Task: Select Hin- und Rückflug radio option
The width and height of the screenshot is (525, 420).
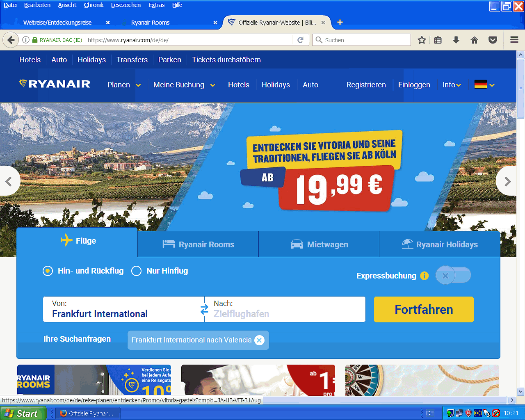Action: point(48,271)
